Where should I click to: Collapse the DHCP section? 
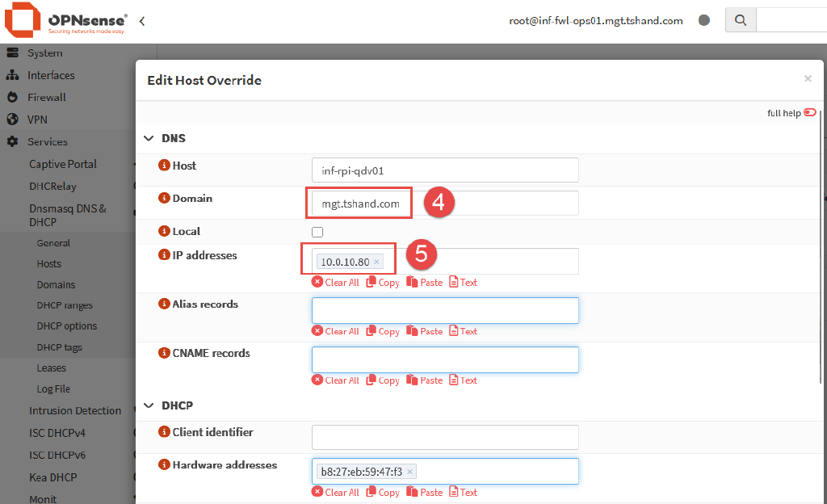point(149,405)
